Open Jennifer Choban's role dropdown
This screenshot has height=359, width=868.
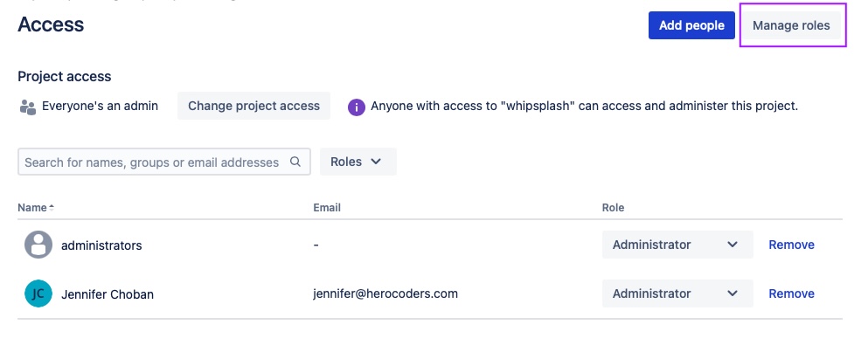677,293
